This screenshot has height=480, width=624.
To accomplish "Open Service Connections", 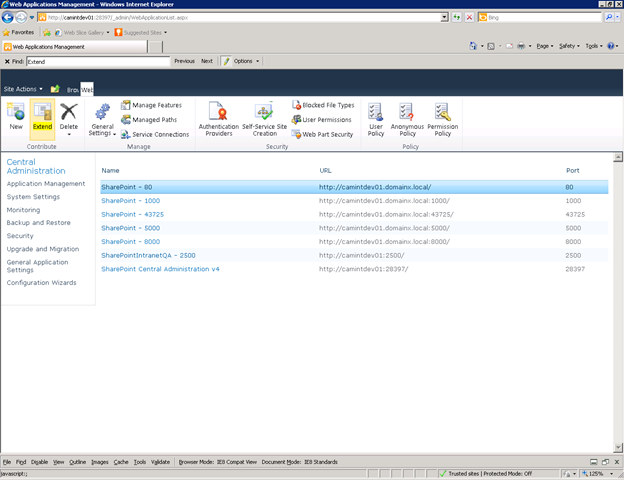I will (155, 135).
